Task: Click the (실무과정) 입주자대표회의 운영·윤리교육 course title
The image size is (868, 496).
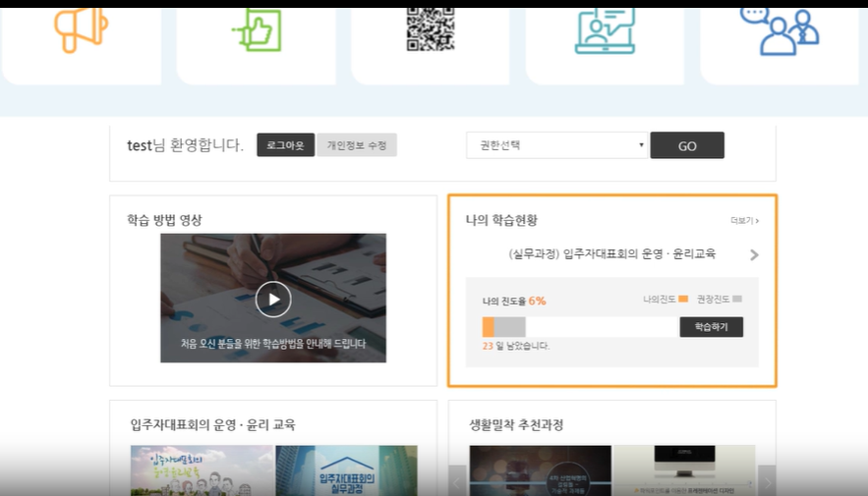Action: 611,253
